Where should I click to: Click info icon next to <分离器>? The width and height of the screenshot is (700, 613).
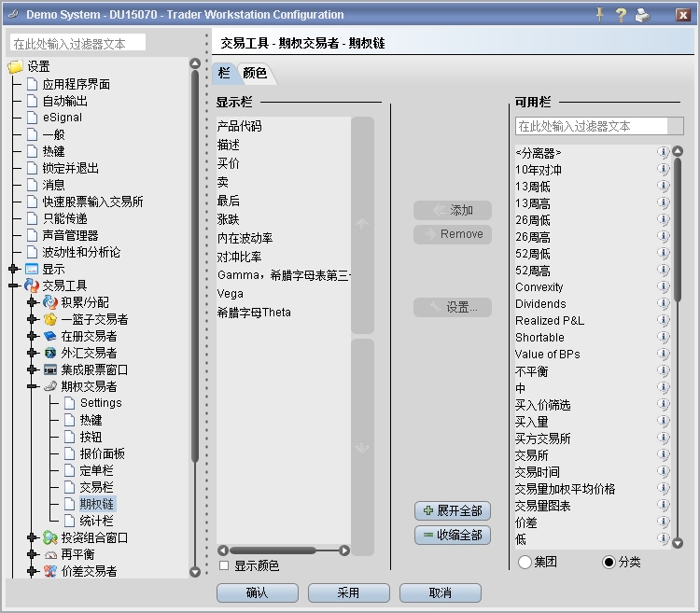664,153
